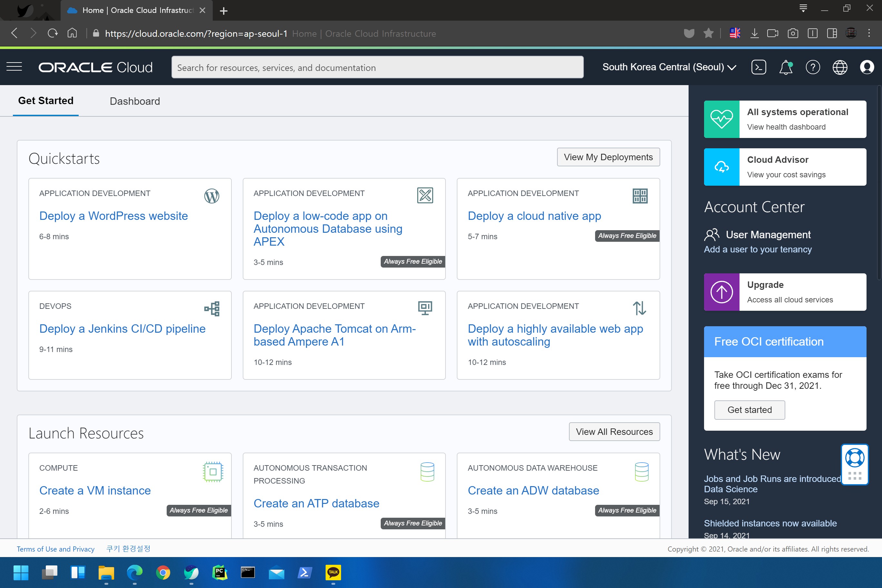Screen dimensions: 882x588
Task: Click the help question mark icon
Action: pyautogui.click(x=813, y=67)
